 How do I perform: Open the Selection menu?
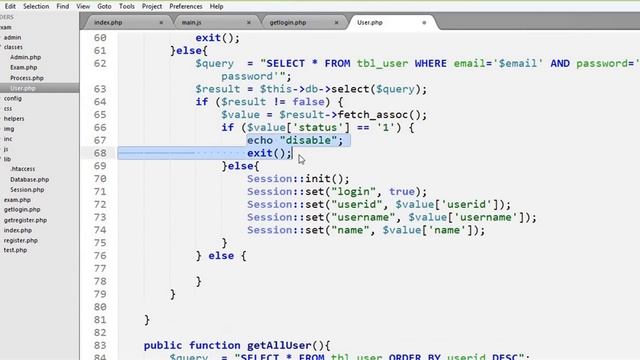point(36,7)
